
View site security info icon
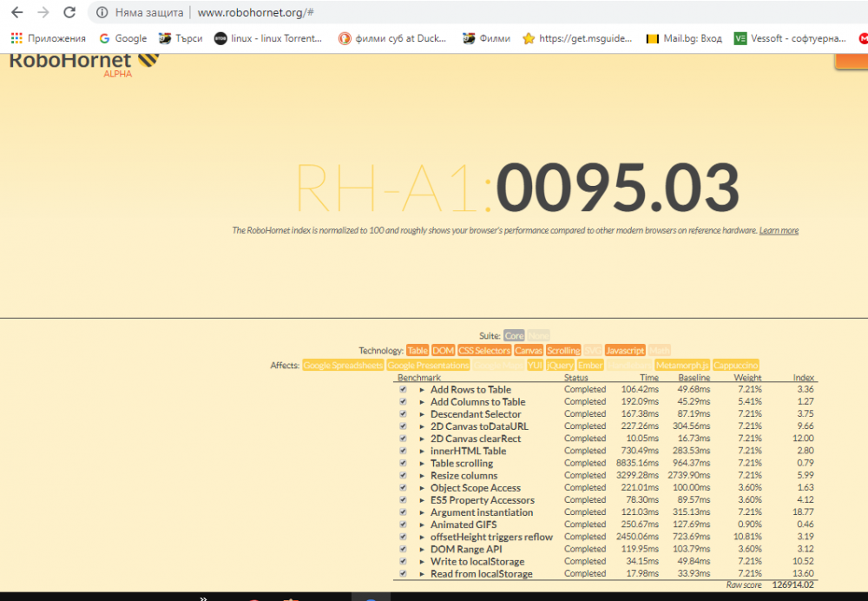point(102,12)
